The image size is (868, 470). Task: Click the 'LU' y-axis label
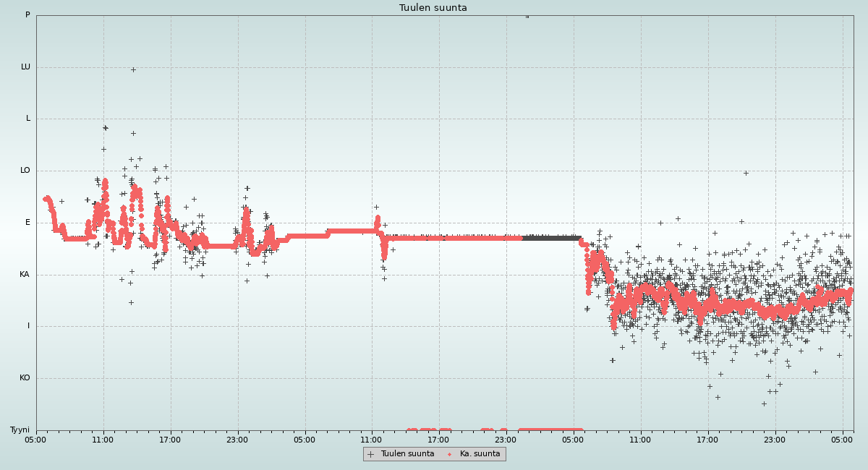[25, 67]
